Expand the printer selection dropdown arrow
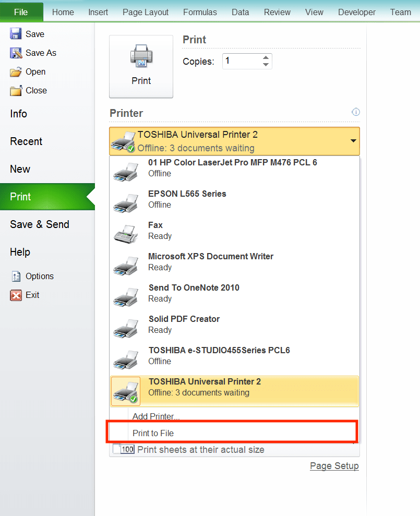 353,141
